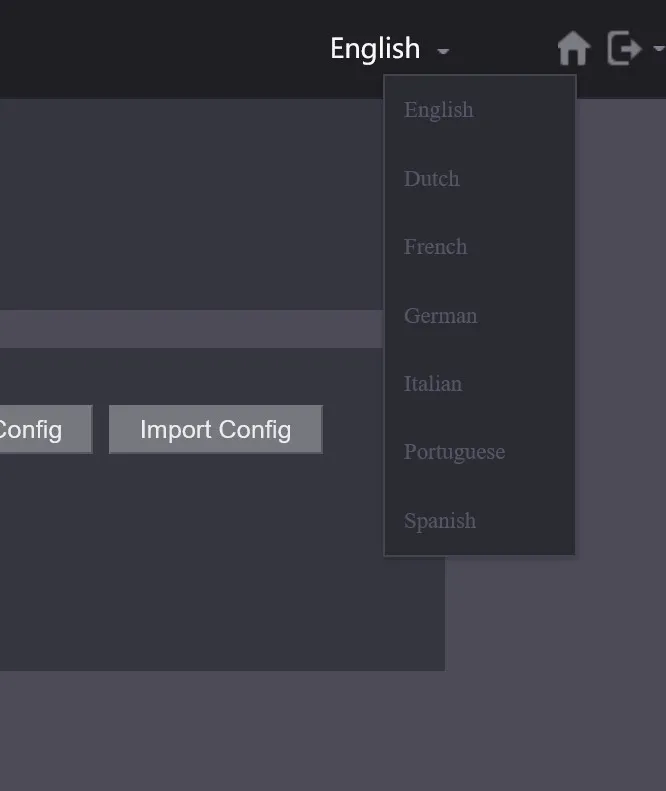
Task: Click the light gray background below the panel
Action: 333,730
